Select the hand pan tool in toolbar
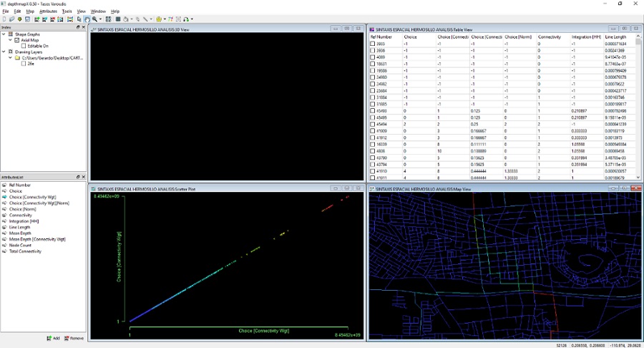The height and width of the screenshot is (348, 644). [87, 19]
